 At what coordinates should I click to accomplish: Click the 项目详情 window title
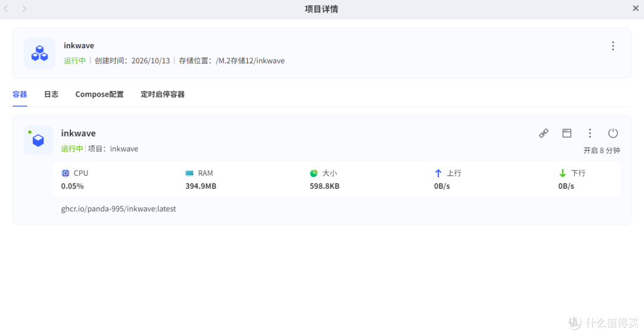(321, 9)
